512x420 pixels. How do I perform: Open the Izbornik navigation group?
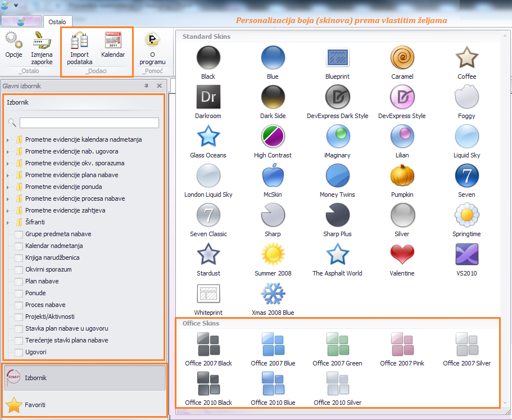click(x=85, y=378)
